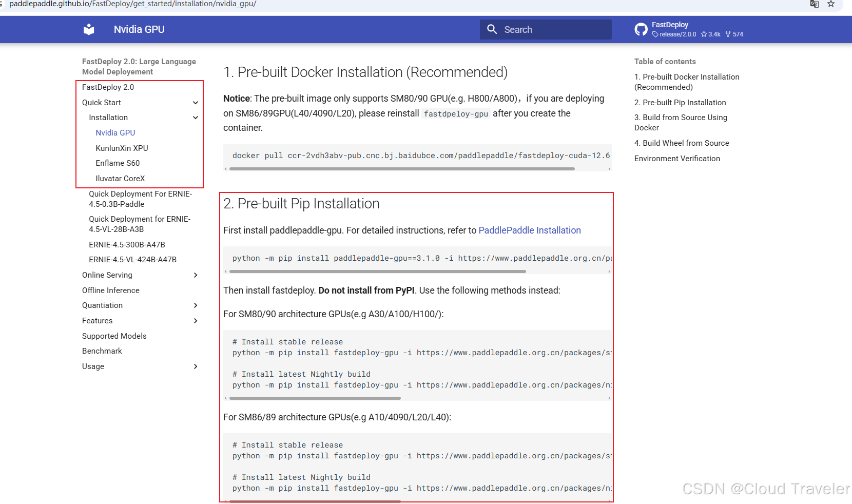Open FastDeploy release/2.0.0 repository link
852x504 pixels.
pyautogui.click(x=689, y=29)
